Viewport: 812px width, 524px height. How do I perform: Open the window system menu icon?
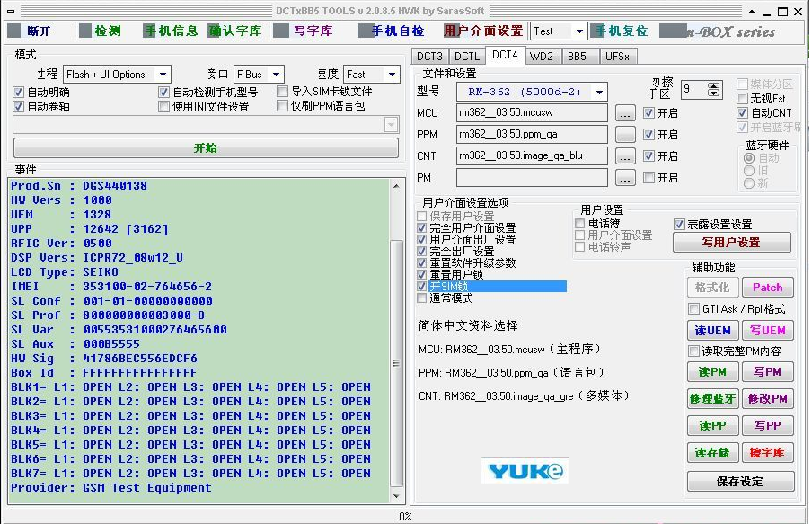[x=11, y=11]
